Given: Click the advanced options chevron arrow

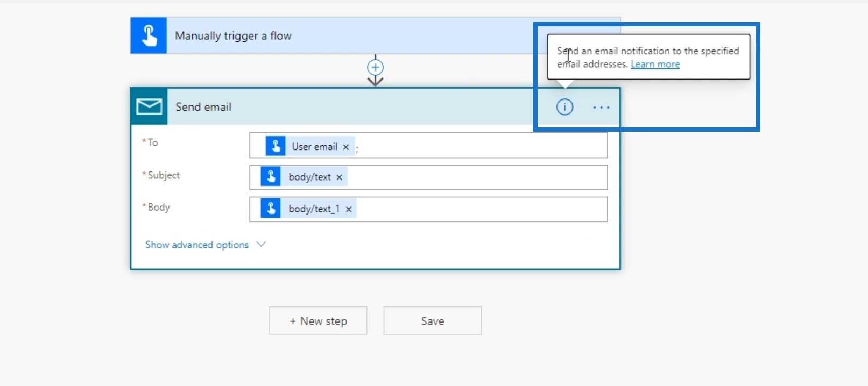Looking at the screenshot, I should [x=262, y=244].
